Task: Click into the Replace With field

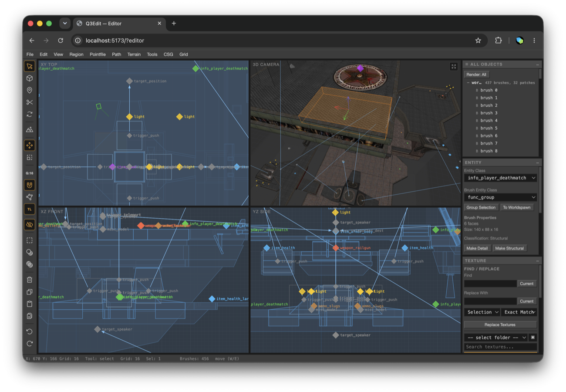Action: (x=490, y=301)
